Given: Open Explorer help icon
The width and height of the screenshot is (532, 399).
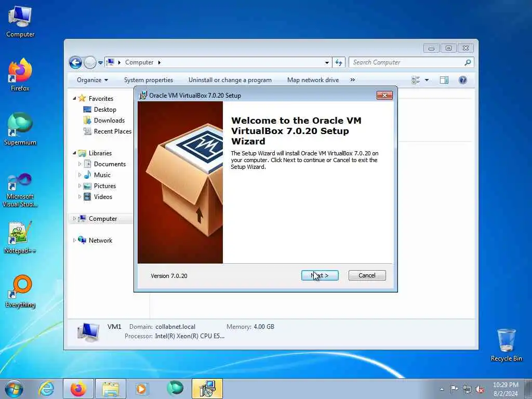Looking at the screenshot, I should pos(463,80).
